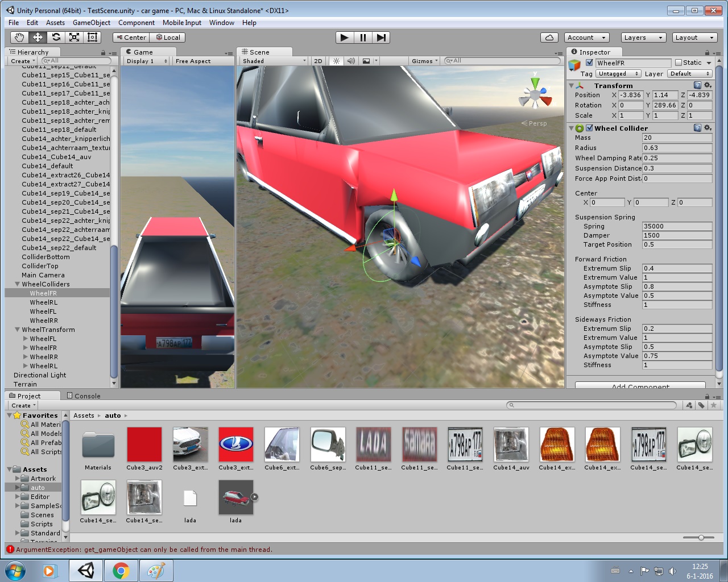Screen dimensions: 728x582
Task: Select the Hand pan tool
Action: coord(19,38)
